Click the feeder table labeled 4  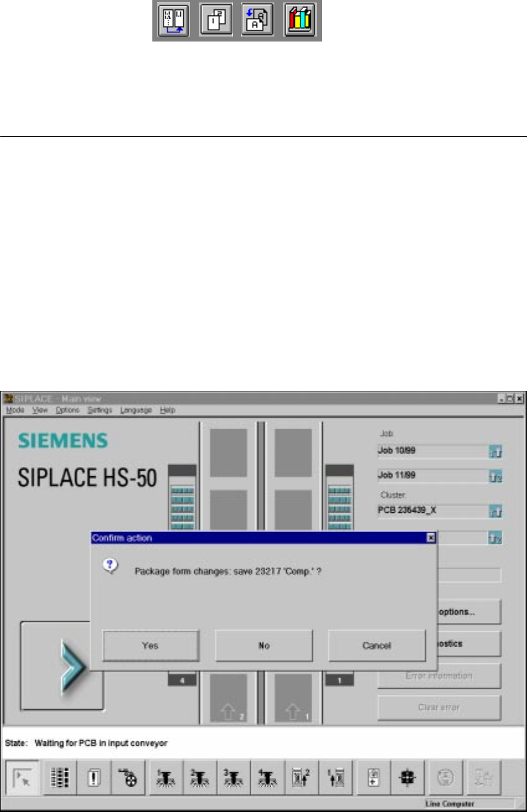click(182, 680)
